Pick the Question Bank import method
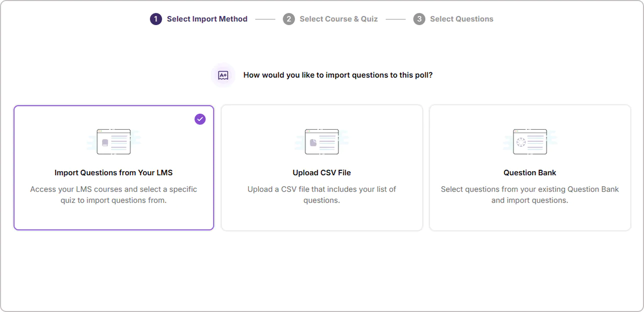Viewport: 644px width, 312px height. click(x=530, y=167)
